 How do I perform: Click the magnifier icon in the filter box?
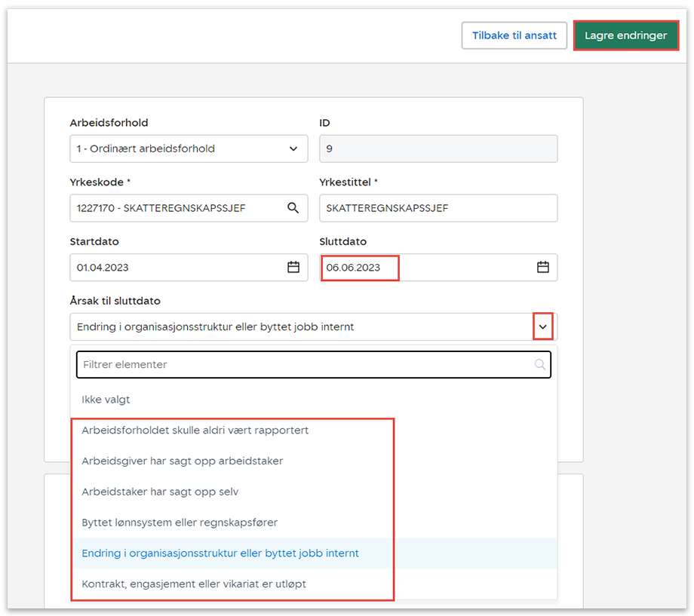pos(540,364)
